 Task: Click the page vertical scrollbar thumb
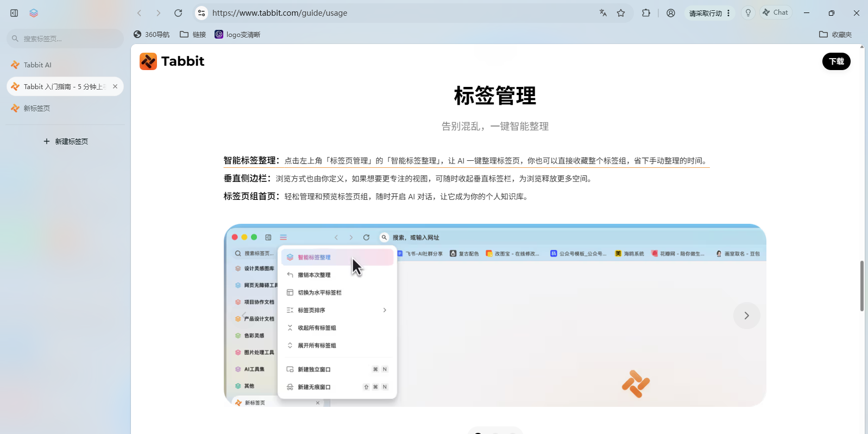[x=862, y=286]
